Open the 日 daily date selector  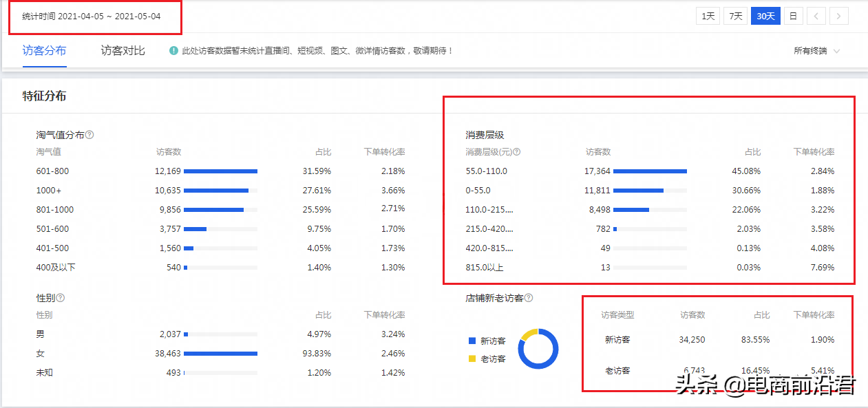793,15
